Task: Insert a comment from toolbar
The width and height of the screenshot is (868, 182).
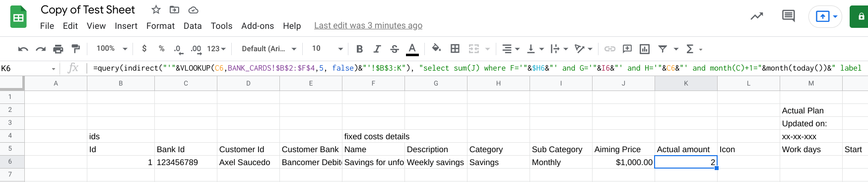Action: point(627,49)
